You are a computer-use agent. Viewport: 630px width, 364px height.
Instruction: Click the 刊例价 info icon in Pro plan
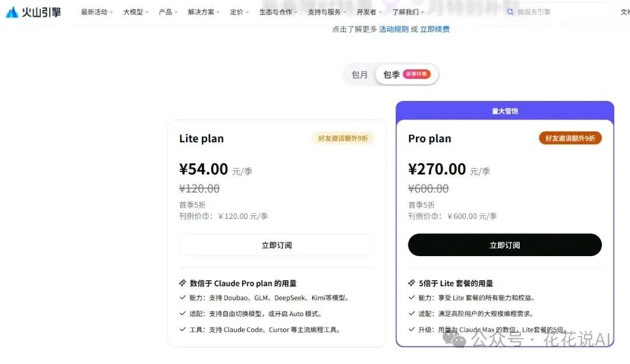click(435, 216)
